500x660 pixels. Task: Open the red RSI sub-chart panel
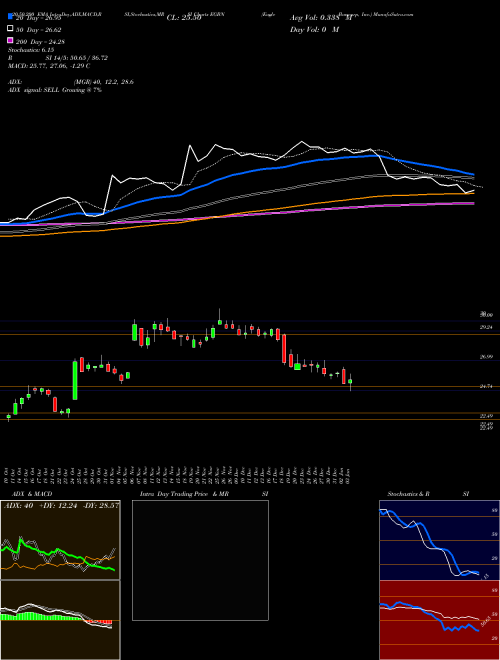click(x=439, y=620)
